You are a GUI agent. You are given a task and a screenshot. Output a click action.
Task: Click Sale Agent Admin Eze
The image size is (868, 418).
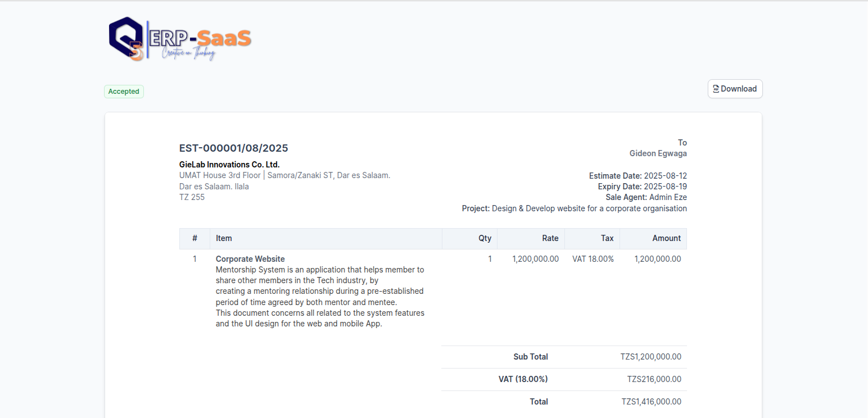(x=668, y=197)
